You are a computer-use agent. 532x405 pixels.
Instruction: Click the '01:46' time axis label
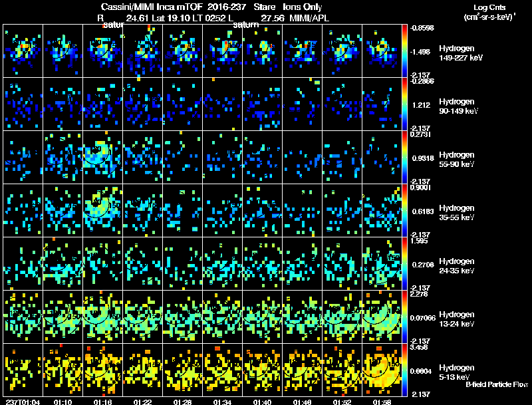tap(302, 402)
